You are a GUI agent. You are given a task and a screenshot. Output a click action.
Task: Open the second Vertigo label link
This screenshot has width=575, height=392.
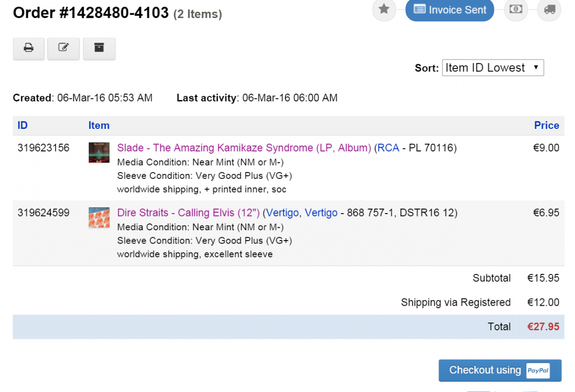pyautogui.click(x=321, y=213)
